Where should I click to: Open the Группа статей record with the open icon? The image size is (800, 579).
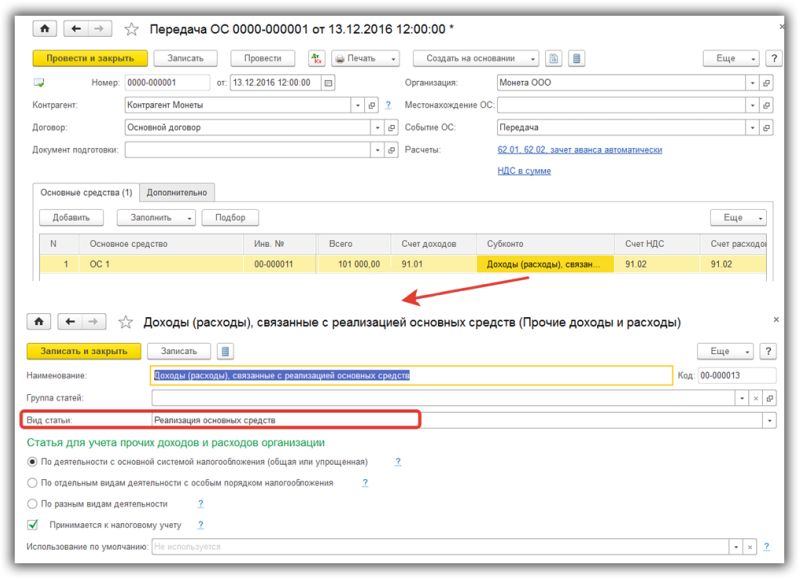click(769, 398)
